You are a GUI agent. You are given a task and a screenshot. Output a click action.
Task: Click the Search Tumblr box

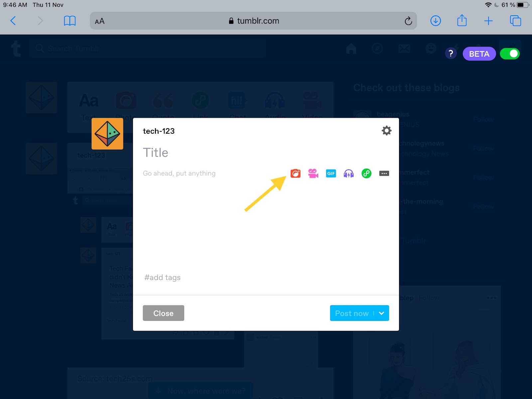[x=148, y=49]
